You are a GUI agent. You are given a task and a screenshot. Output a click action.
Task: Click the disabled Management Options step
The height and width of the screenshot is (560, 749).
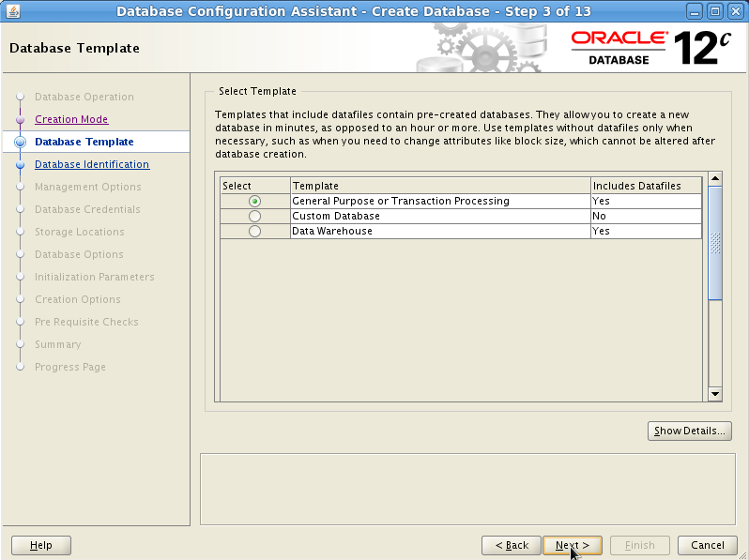coord(88,188)
